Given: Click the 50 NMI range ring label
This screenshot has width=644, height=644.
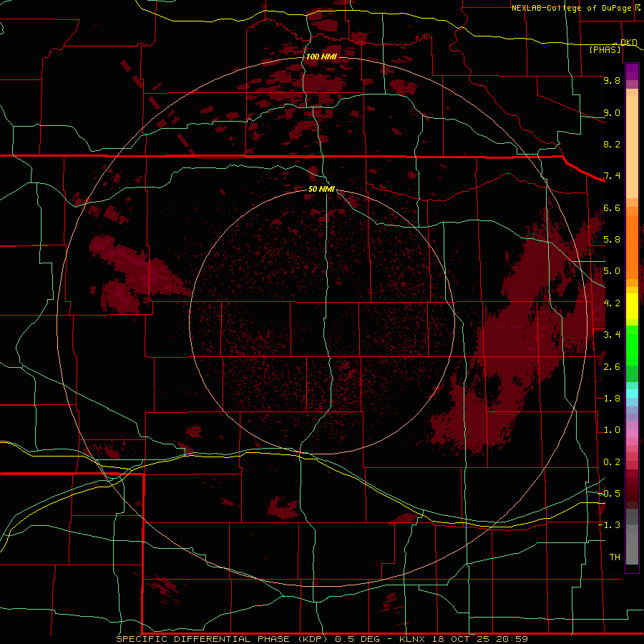Looking at the screenshot, I should pos(321,189).
